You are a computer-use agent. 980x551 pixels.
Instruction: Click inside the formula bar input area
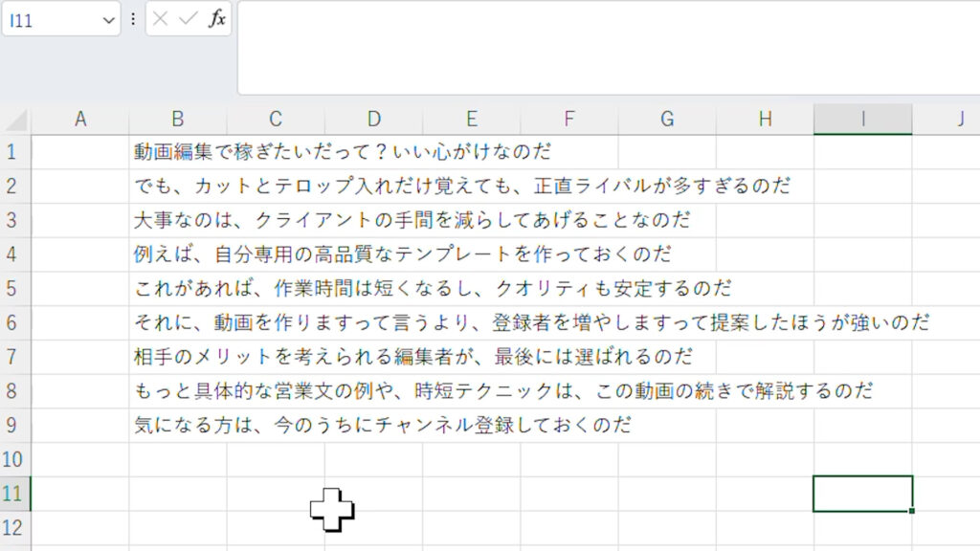coord(603,48)
